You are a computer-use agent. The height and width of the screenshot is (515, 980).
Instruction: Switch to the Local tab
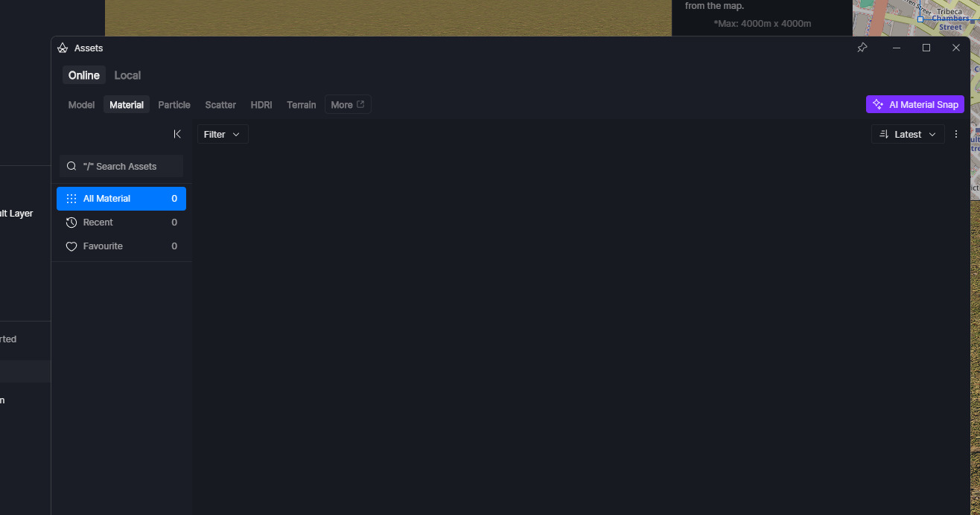click(x=127, y=75)
